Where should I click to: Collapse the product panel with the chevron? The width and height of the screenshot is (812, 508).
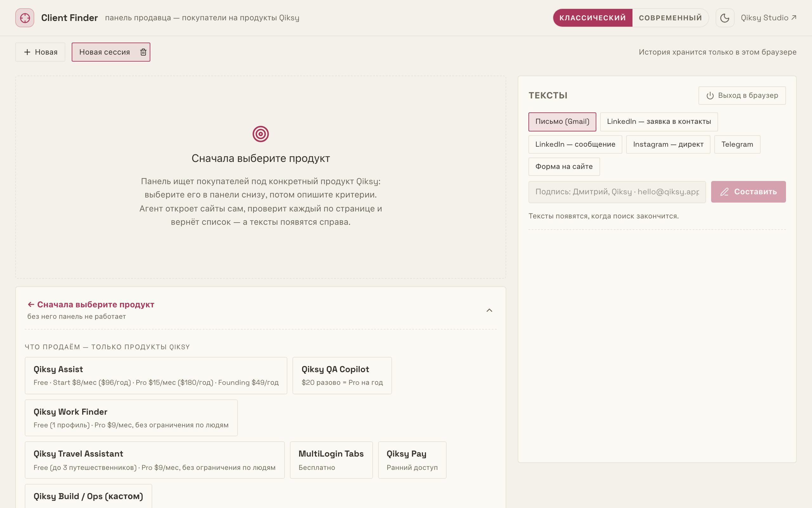[x=489, y=310]
